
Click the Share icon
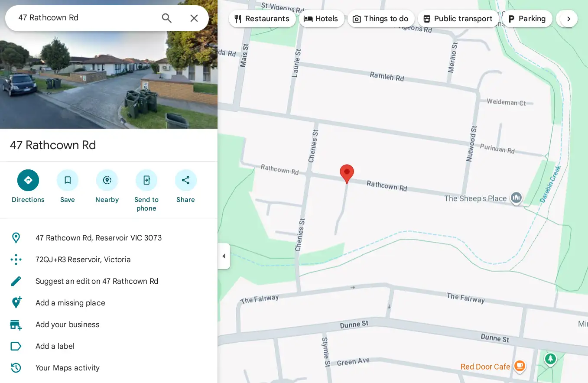[x=185, y=180]
